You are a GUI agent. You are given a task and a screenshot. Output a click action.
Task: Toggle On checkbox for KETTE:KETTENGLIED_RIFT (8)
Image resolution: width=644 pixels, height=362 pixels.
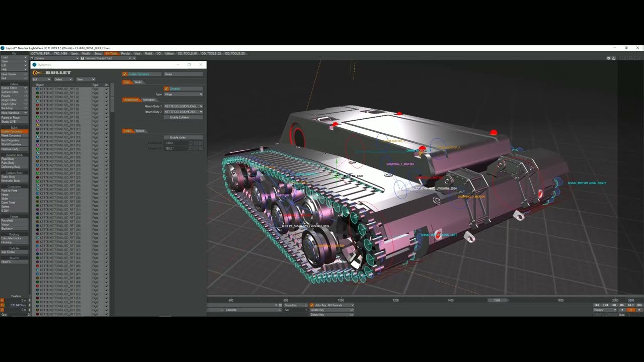(106, 117)
